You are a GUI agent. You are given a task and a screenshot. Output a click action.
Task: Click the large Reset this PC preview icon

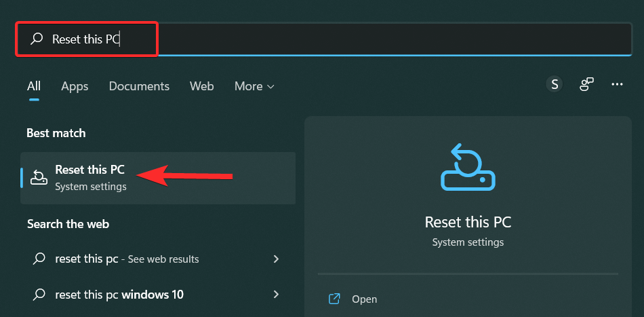point(468,166)
